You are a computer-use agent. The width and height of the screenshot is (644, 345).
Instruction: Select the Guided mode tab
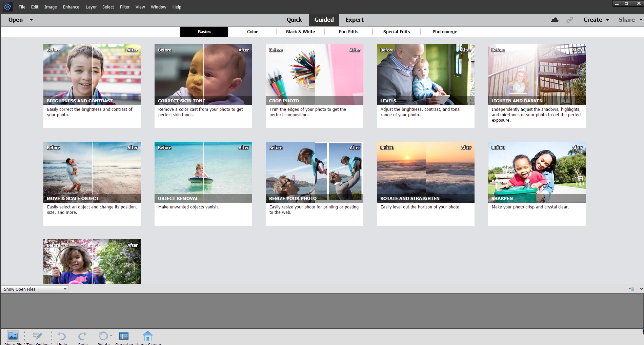[324, 20]
